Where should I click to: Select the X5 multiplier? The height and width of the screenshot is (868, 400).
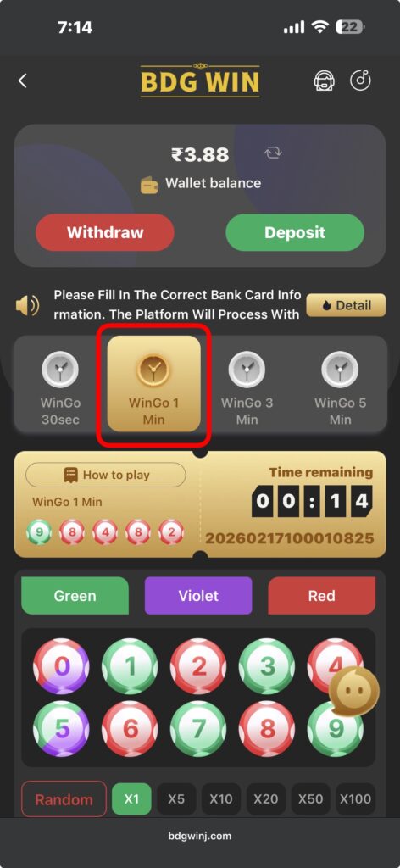[x=176, y=799]
